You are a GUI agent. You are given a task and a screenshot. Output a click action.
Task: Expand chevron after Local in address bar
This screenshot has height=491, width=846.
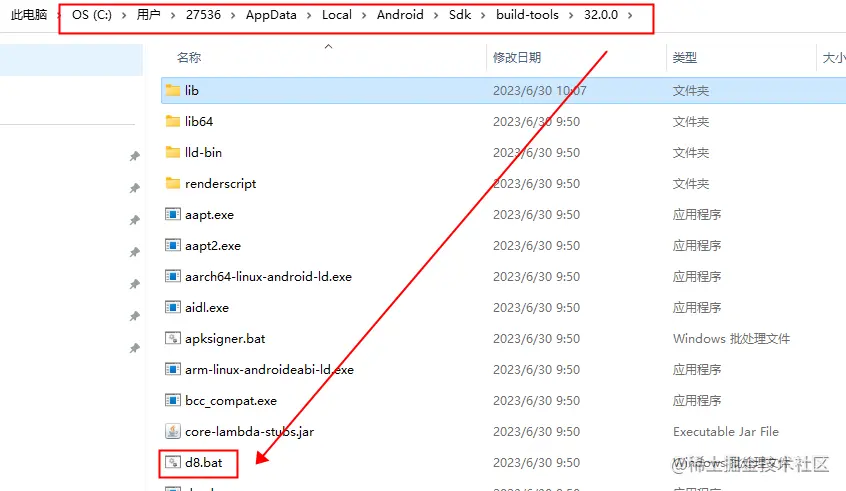pos(364,15)
